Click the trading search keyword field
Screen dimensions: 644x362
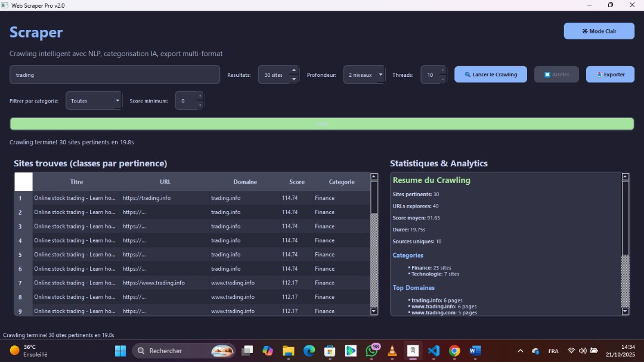click(x=114, y=75)
